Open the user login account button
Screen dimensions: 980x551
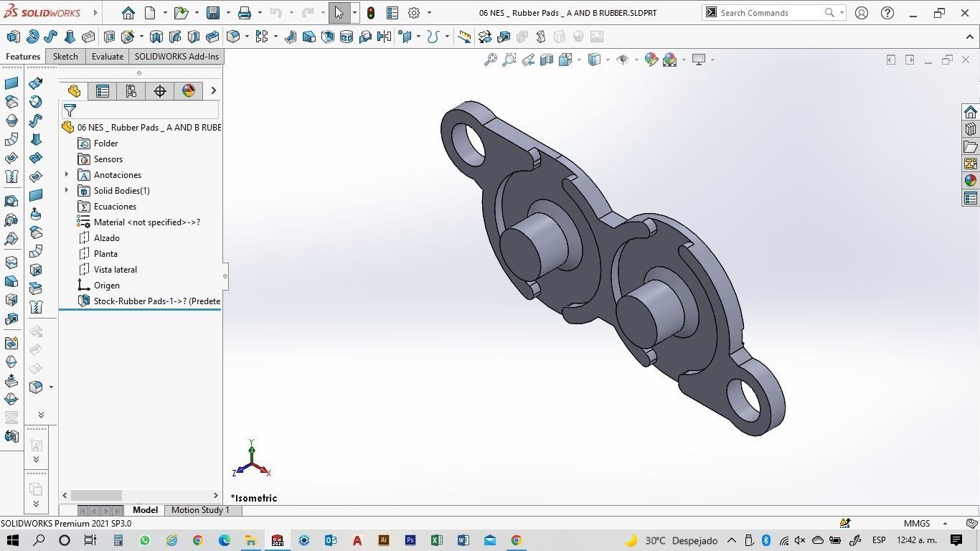[862, 13]
